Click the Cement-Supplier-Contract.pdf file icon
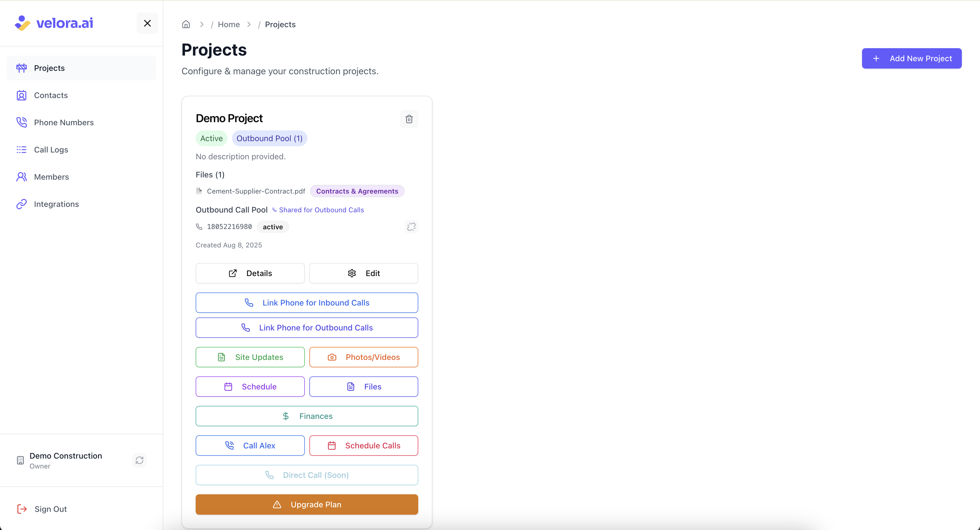This screenshot has height=530, width=980. [199, 191]
